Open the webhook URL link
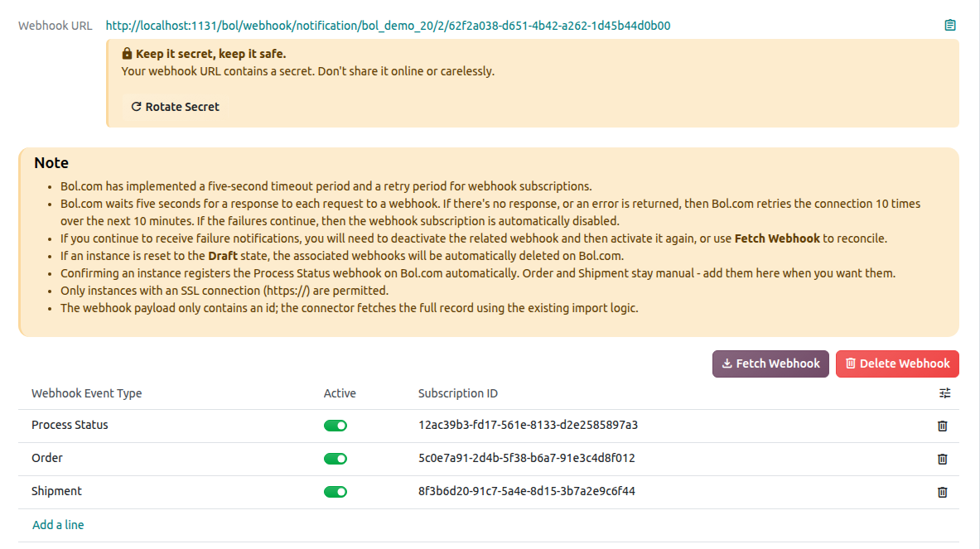This screenshot has height=549, width=980. [389, 26]
